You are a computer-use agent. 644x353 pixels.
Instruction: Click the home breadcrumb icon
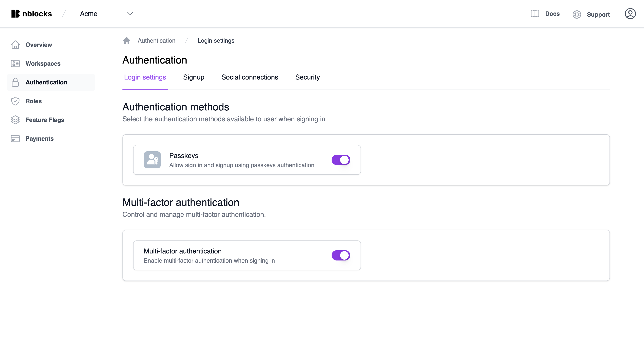[x=126, y=41]
